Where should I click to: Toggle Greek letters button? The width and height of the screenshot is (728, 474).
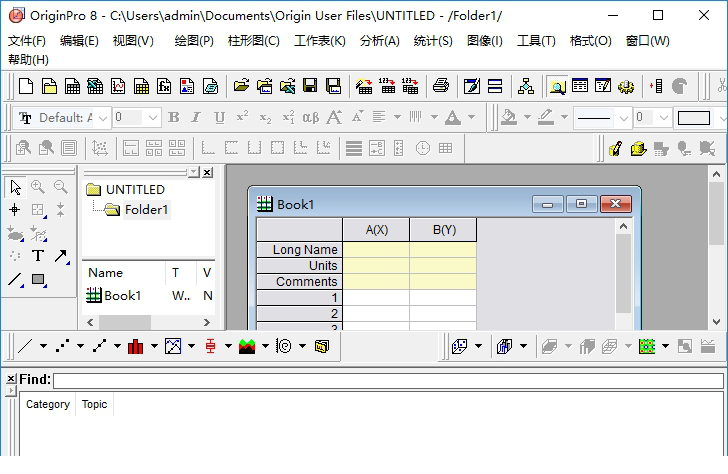311,117
